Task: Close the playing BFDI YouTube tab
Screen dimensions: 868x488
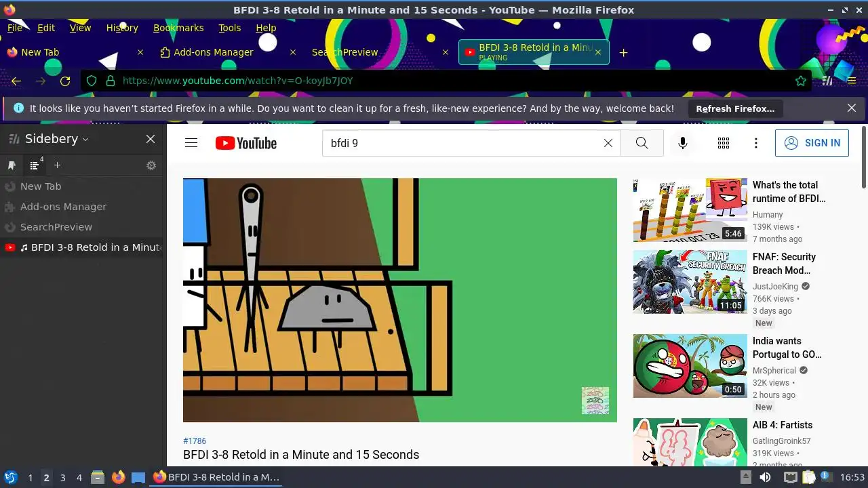Action: pyautogui.click(x=597, y=52)
